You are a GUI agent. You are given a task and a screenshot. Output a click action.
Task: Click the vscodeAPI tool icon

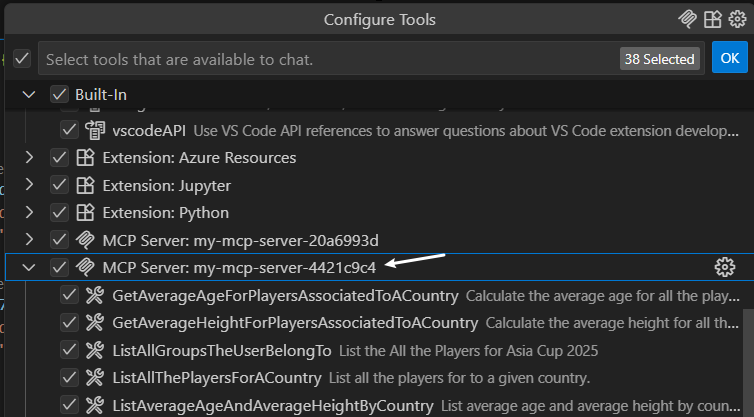(x=95, y=130)
